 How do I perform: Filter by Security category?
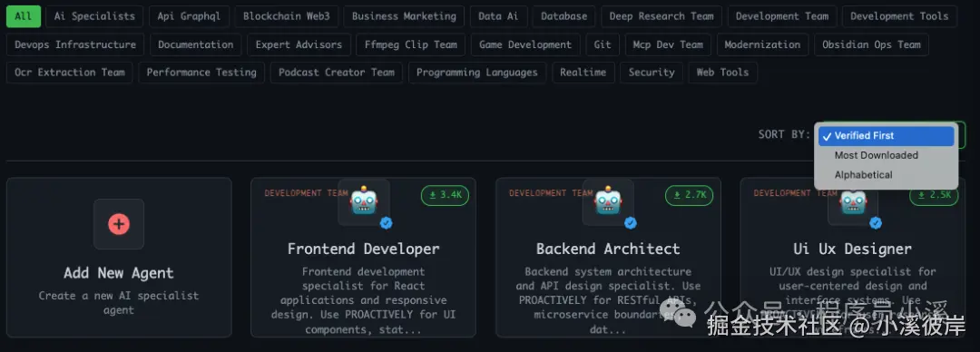click(652, 73)
